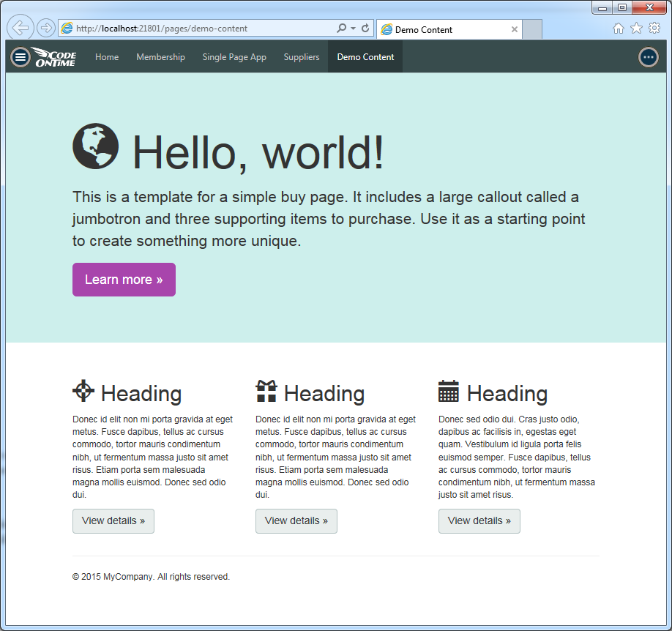672x631 pixels.
Task: Go back with the browser back arrow
Action: [20, 28]
